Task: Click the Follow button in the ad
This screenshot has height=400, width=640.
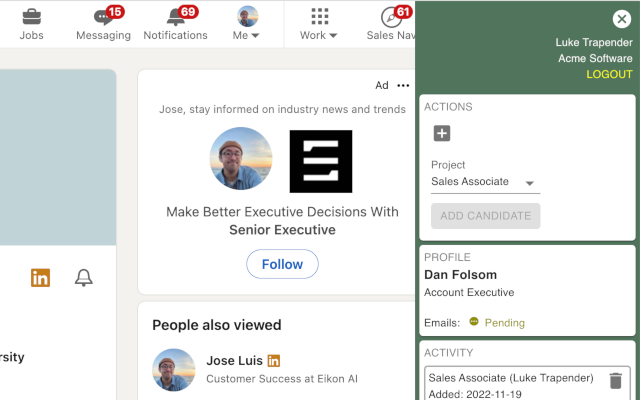Action: click(282, 264)
